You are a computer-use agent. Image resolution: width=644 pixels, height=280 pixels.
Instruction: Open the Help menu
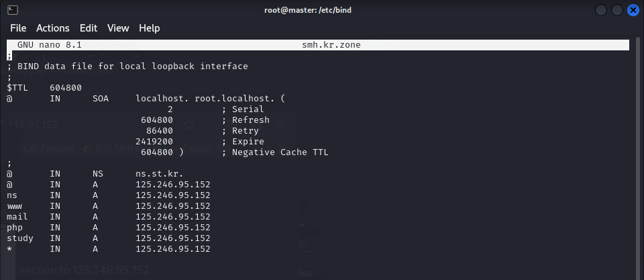(x=150, y=28)
